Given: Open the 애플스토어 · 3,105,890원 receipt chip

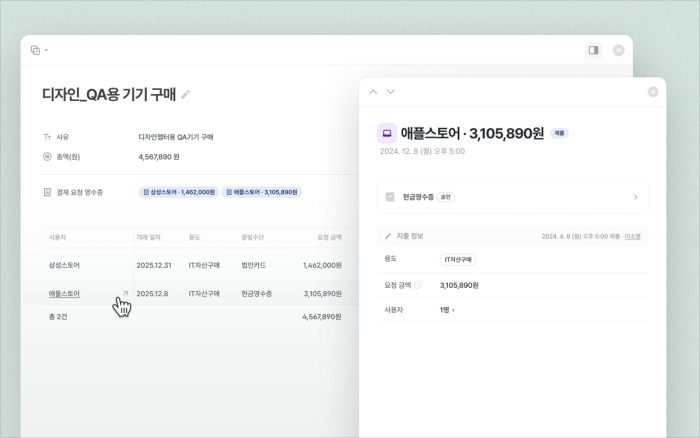Looking at the screenshot, I should [x=262, y=192].
